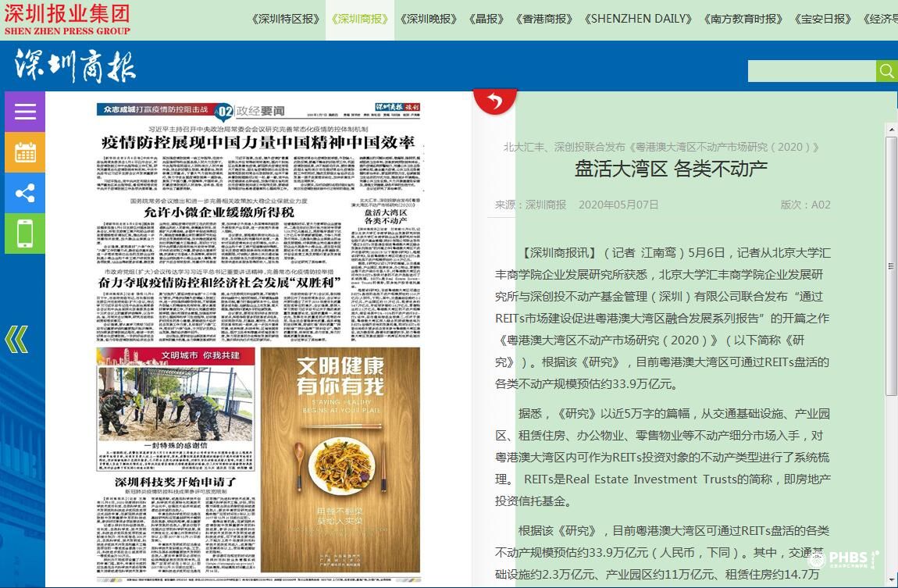Viewport: 898px width, 588px height.
Task: Open the 《晶报》 tab
Action: coord(486,19)
